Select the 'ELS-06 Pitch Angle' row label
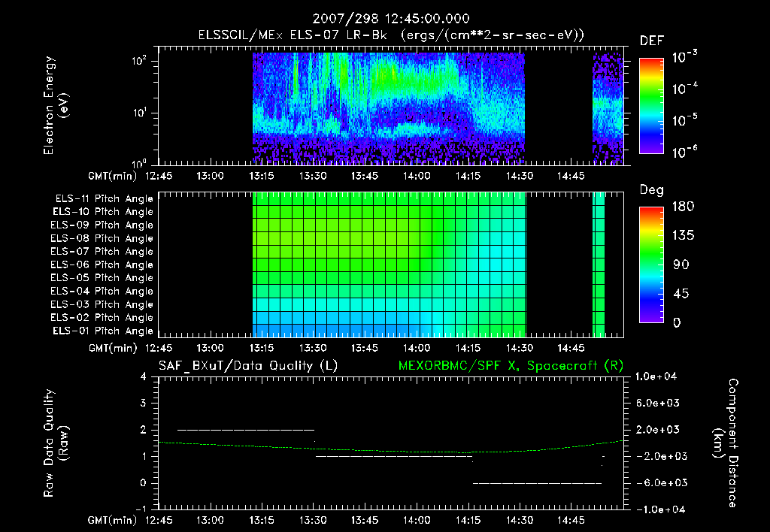This screenshot has height=532, width=770. (102, 265)
